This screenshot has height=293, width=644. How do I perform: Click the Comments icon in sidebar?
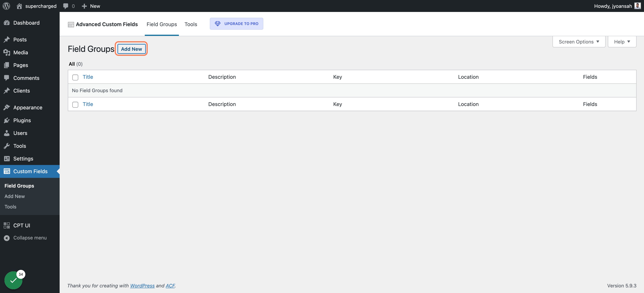coord(7,78)
